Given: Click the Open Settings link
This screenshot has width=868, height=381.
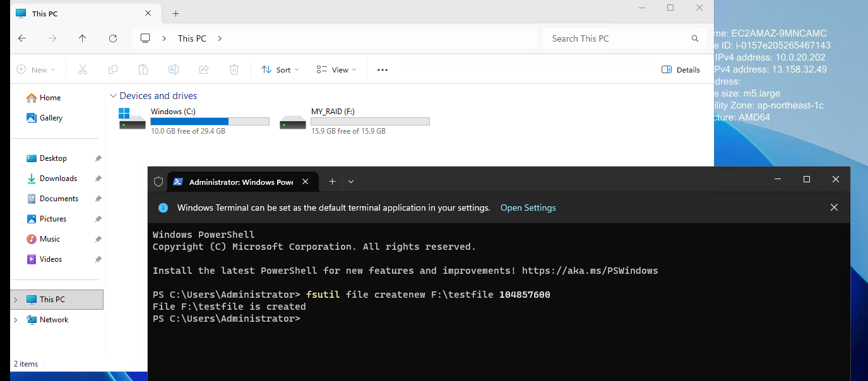Looking at the screenshot, I should click(x=528, y=208).
